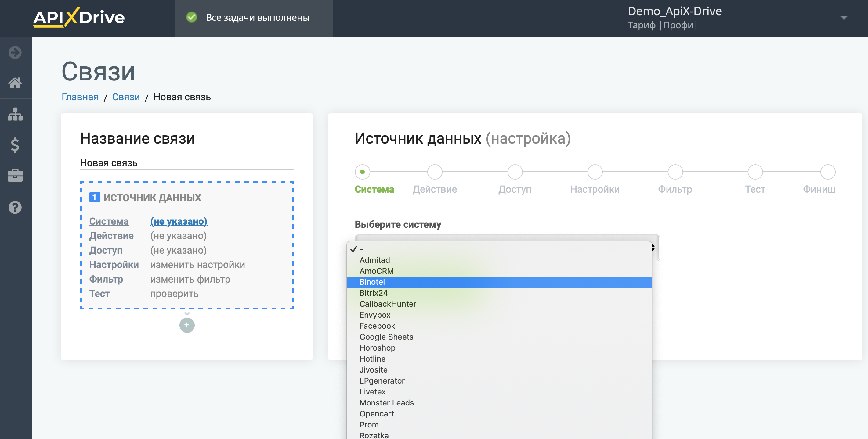The height and width of the screenshot is (439, 868).
Task: Choose CallbackHunter from the system list
Action: pos(499,304)
